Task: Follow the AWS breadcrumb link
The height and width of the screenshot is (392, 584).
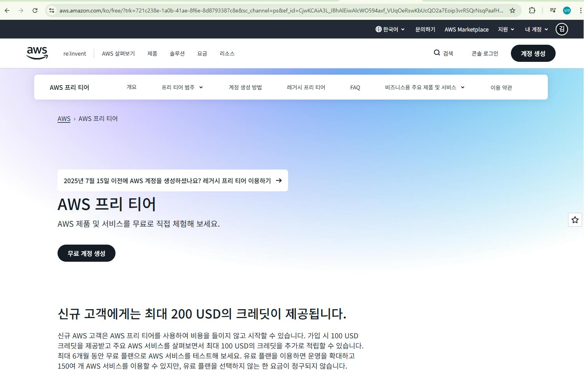Action: (x=64, y=119)
